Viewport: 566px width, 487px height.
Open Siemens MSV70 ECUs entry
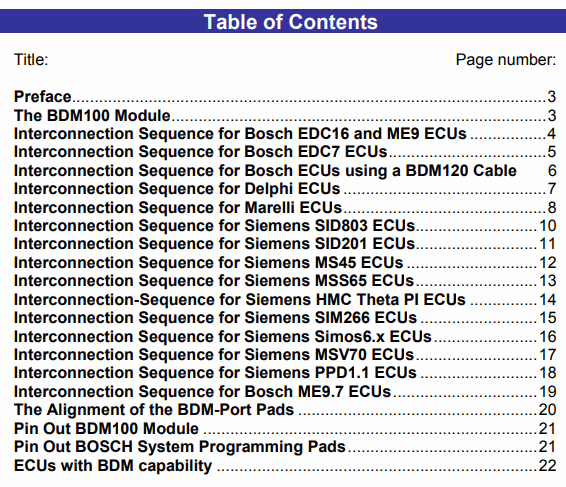[x=285, y=355]
